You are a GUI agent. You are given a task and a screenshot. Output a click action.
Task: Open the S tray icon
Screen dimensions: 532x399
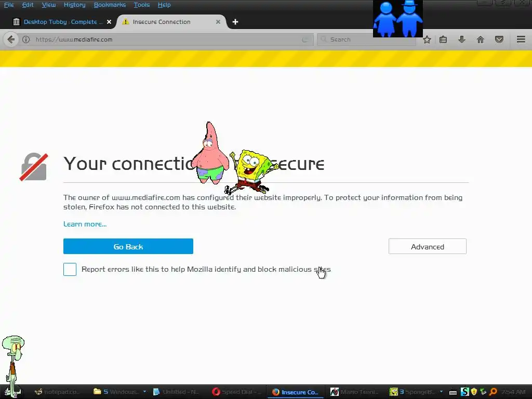[x=465, y=392]
